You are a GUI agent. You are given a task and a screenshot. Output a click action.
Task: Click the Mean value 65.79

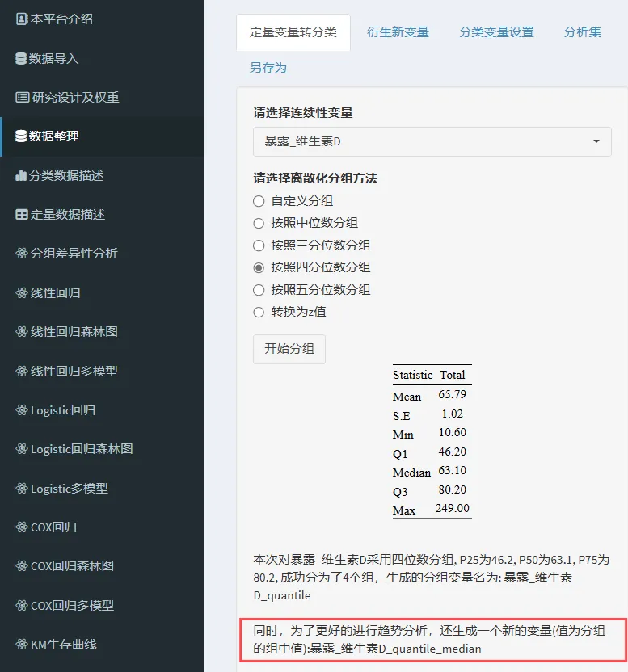pos(452,394)
